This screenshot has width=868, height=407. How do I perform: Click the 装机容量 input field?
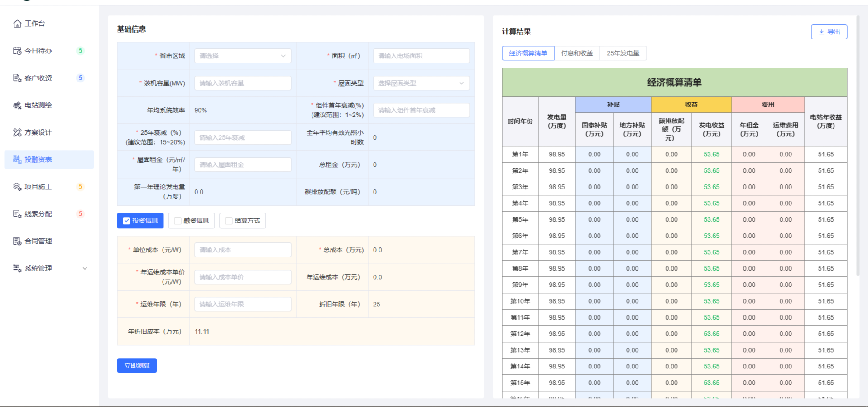click(243, 83)
